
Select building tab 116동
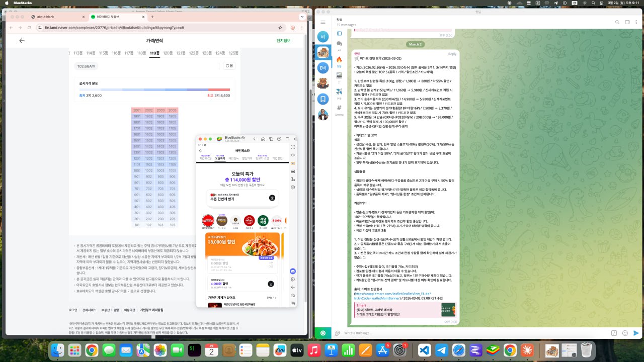(116, 53)
